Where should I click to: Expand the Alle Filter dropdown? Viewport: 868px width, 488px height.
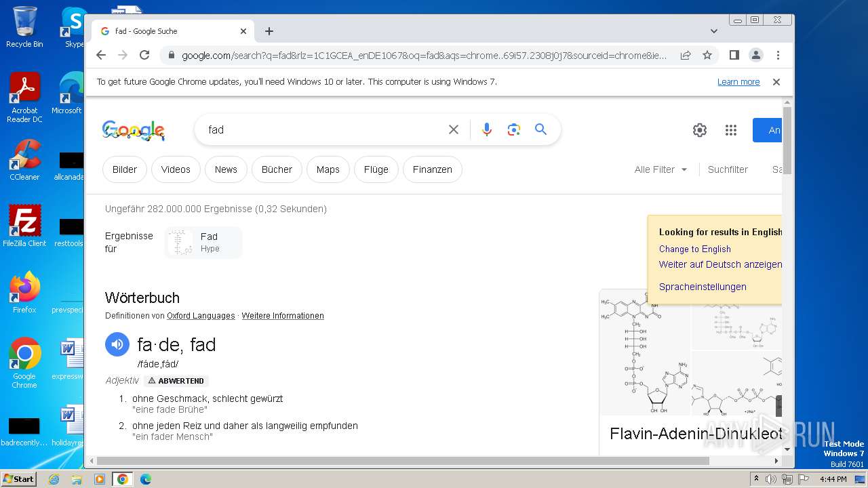661,169
